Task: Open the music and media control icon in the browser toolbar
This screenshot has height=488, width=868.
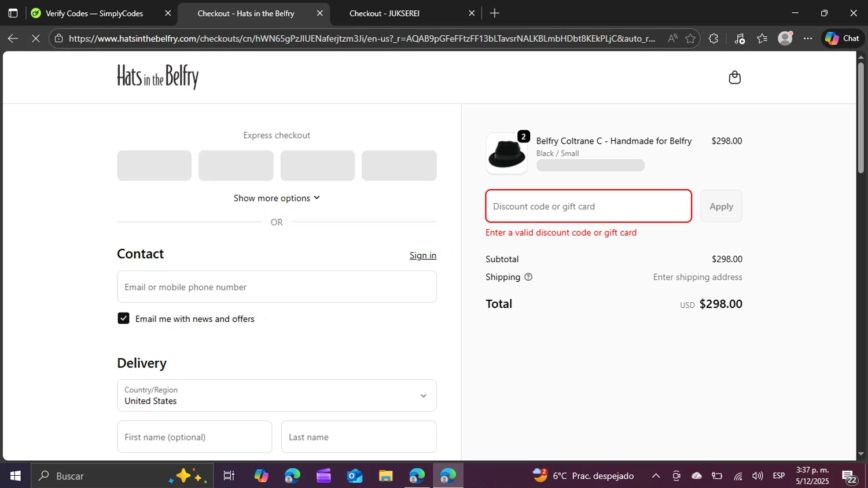Action: click(x=740, y=38)
